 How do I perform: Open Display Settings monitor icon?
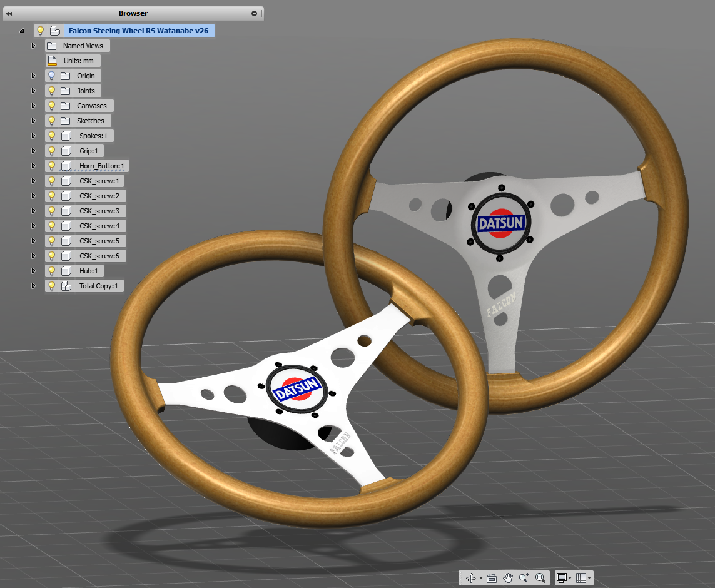click(x=562, y=578)
